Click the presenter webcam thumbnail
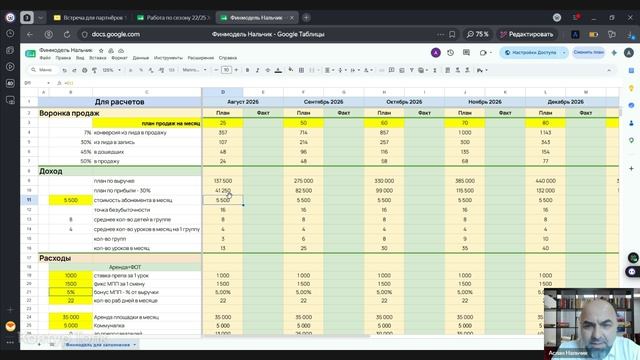 click(592, 324)
